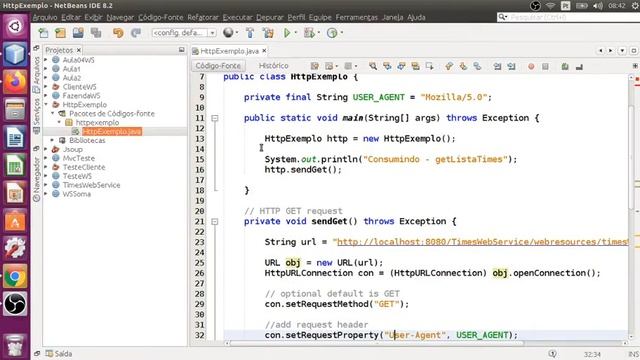Open the Refatorar menu
The height and width of the screenshot is (360, 640).
[203, 17]
